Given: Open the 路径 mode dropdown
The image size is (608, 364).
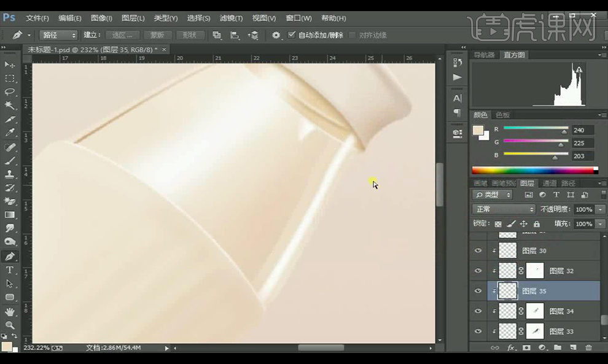Looking at the screenshot, I should tap(58, 36).
